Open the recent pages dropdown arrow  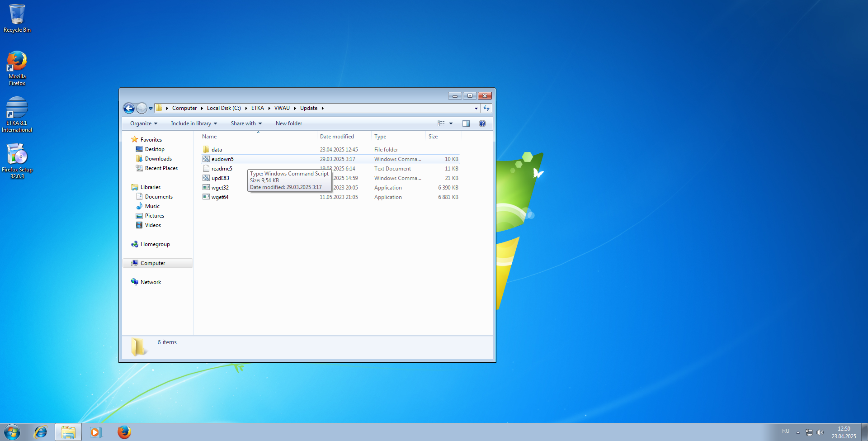click(x=151, y=109)
